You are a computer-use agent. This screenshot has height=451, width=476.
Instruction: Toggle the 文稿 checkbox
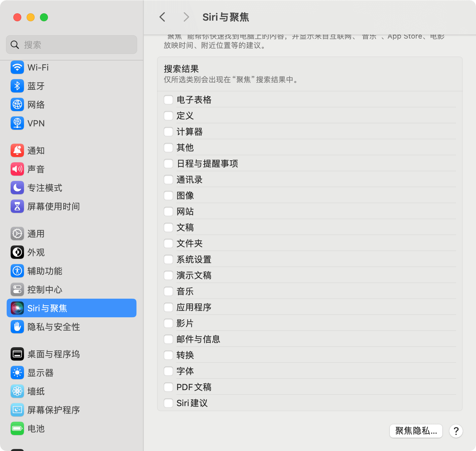[168, 227]
